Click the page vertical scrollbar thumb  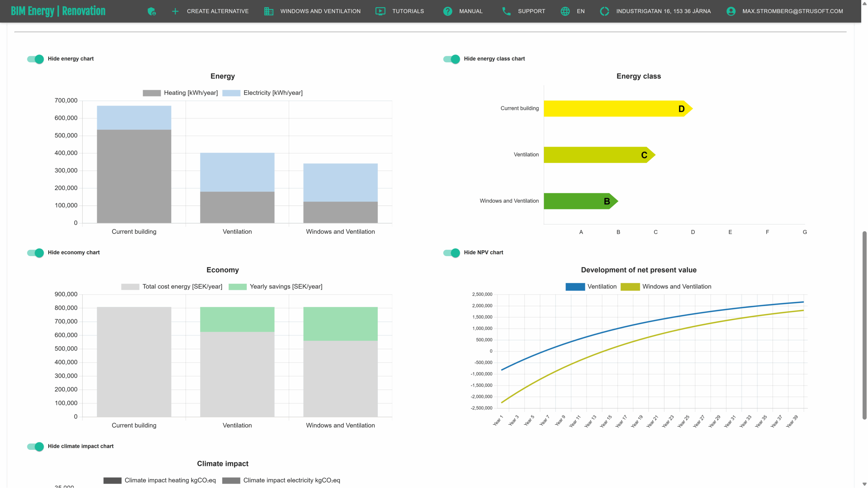coord(864,325)
